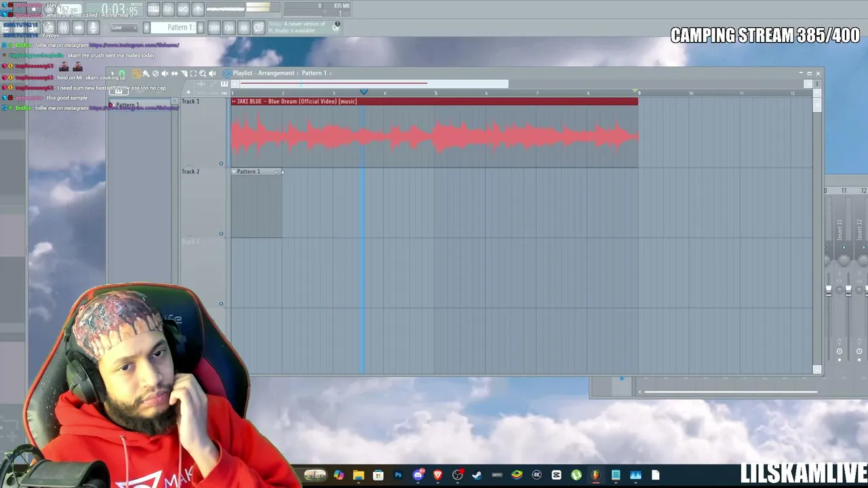Select the Slice tool in Playlist toolbar
Screen dimensions: 868x488
pos(184,73)
